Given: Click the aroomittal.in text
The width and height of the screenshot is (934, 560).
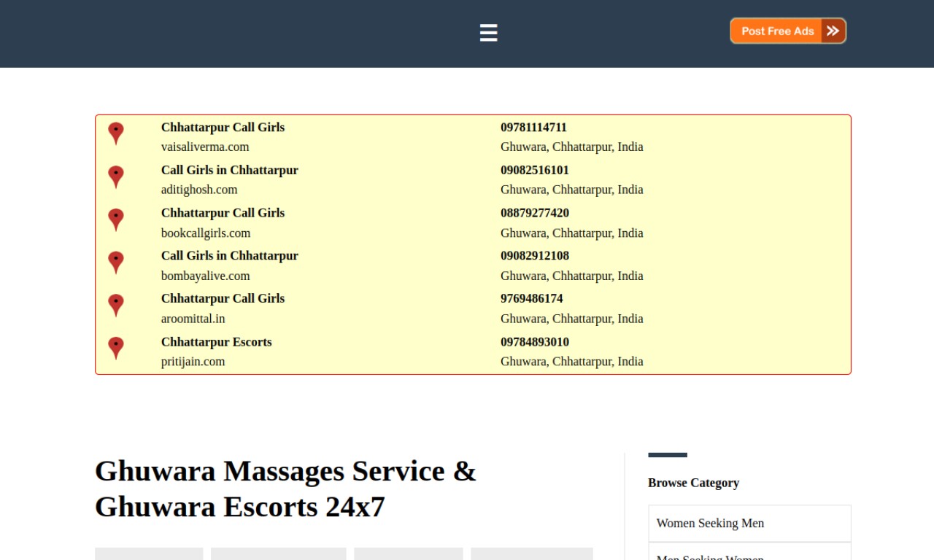Looking at the screenshot, I should point(193,319).
